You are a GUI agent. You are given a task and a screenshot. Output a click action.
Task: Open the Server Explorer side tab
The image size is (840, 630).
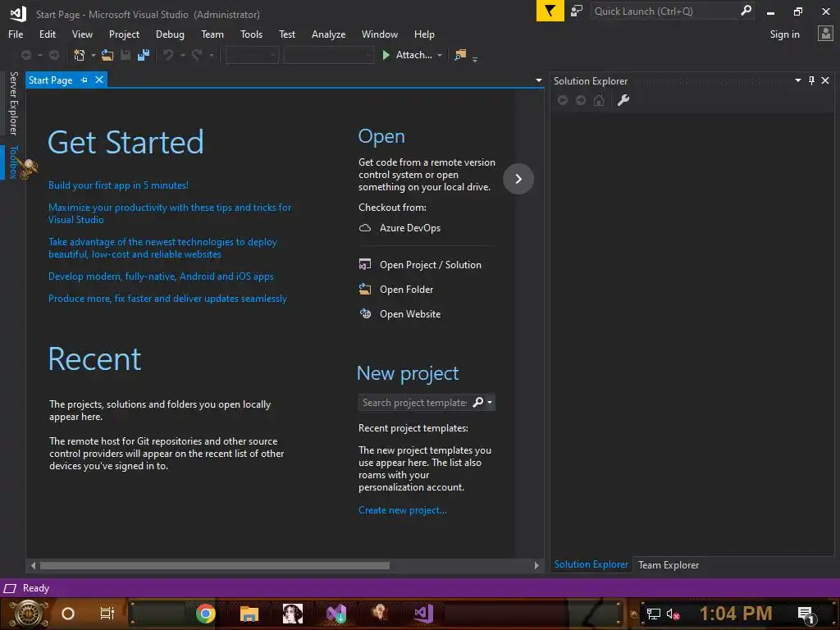click(14, 103)
